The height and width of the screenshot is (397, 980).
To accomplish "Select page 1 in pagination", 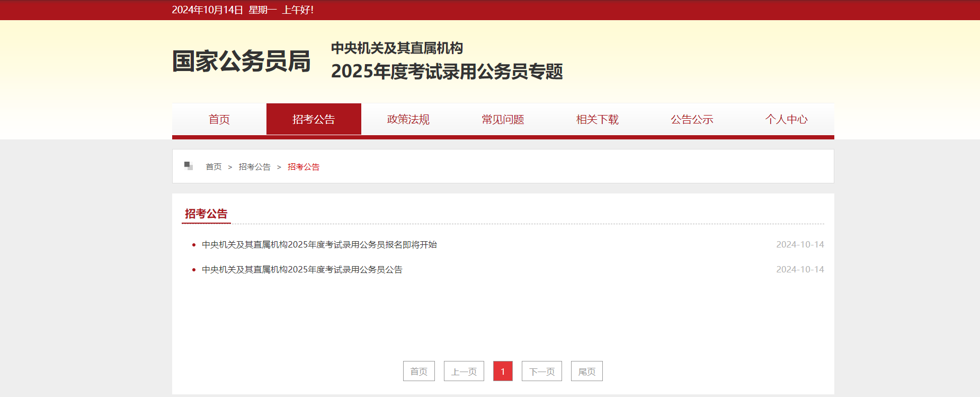I will (x=503, y=371).
